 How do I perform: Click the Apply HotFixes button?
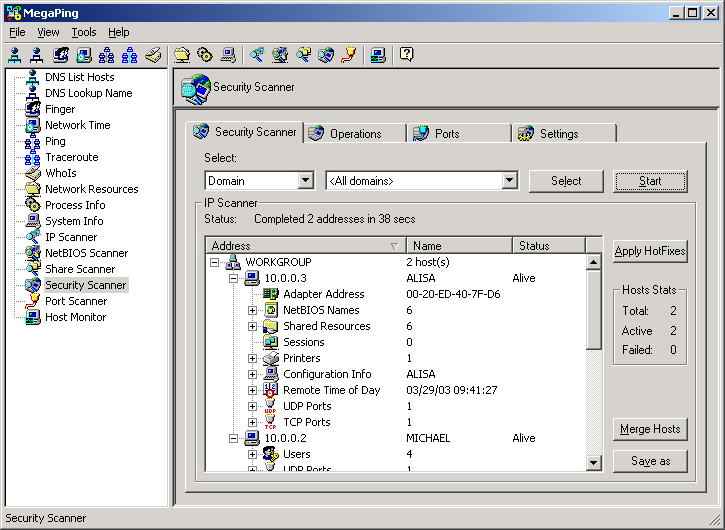[650, 251]
